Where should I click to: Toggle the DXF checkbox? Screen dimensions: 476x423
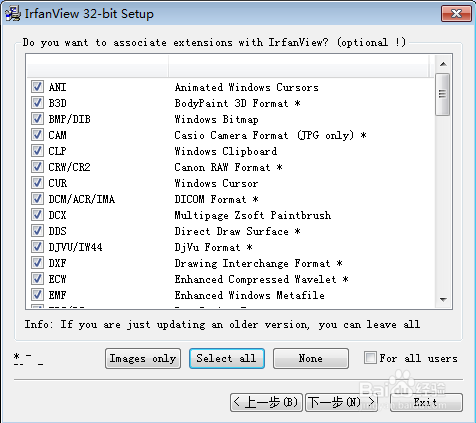[x=37, y=263]
